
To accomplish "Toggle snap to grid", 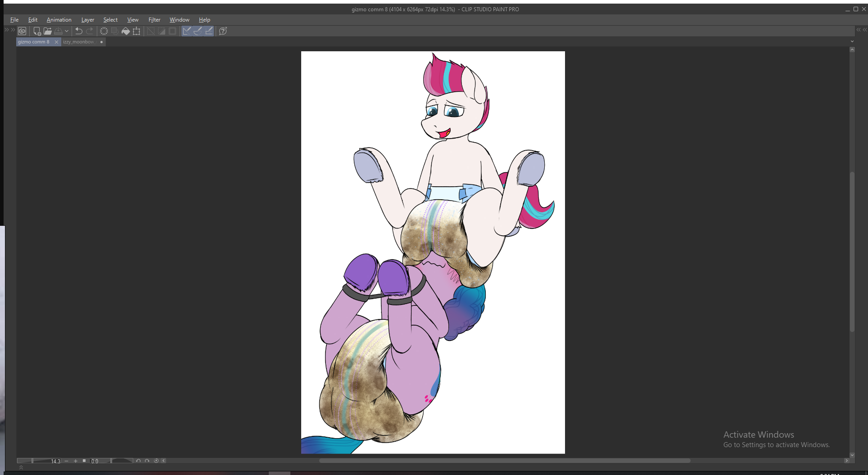I will point(209,31).
